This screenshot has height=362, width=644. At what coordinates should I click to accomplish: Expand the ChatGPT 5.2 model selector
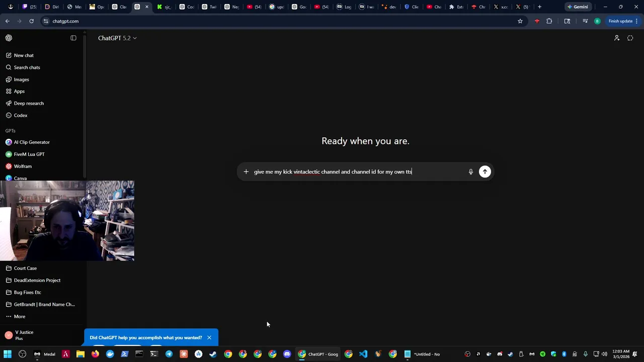coord(117,38)
